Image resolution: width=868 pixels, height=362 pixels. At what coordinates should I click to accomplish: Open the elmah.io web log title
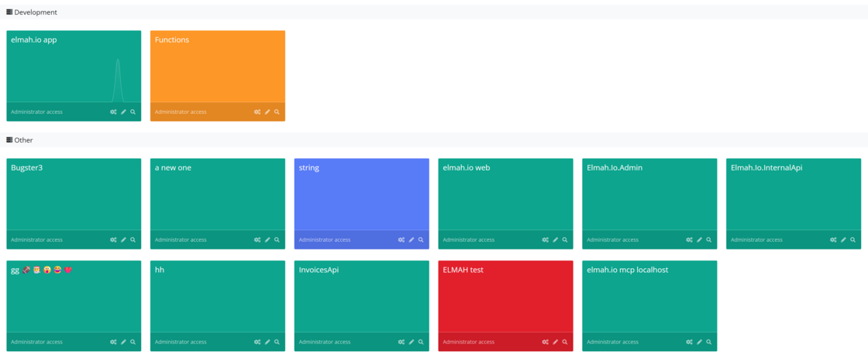466,167
